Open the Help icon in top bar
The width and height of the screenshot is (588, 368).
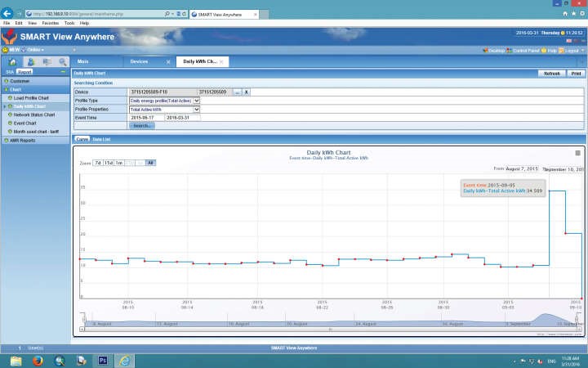(544, 51)
